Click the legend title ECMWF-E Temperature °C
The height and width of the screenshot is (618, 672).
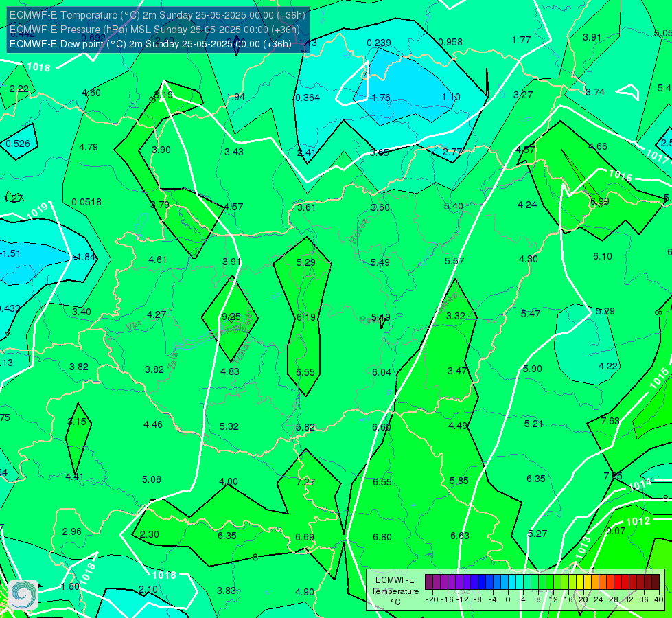tap(395, 591)
